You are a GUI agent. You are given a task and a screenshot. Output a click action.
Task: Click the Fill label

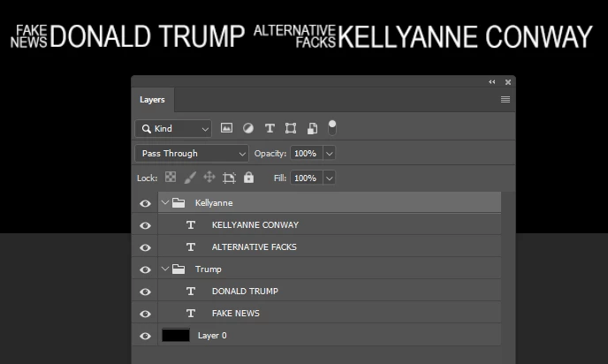coord(280,178)
